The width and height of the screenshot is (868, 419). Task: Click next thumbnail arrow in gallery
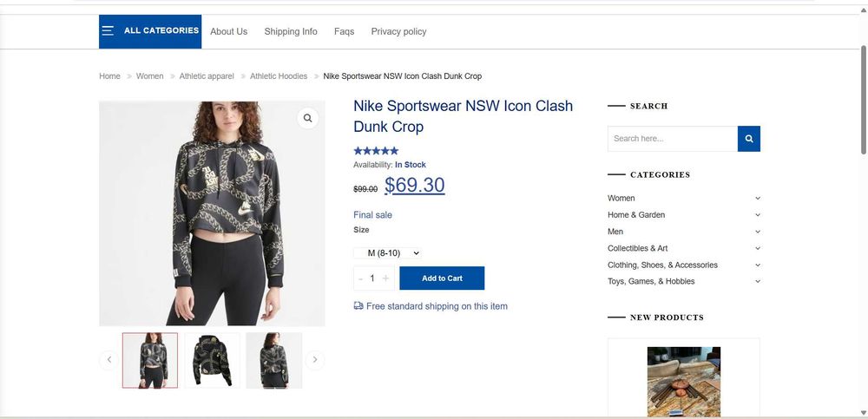pyautogui.click(x=315, y=359)
